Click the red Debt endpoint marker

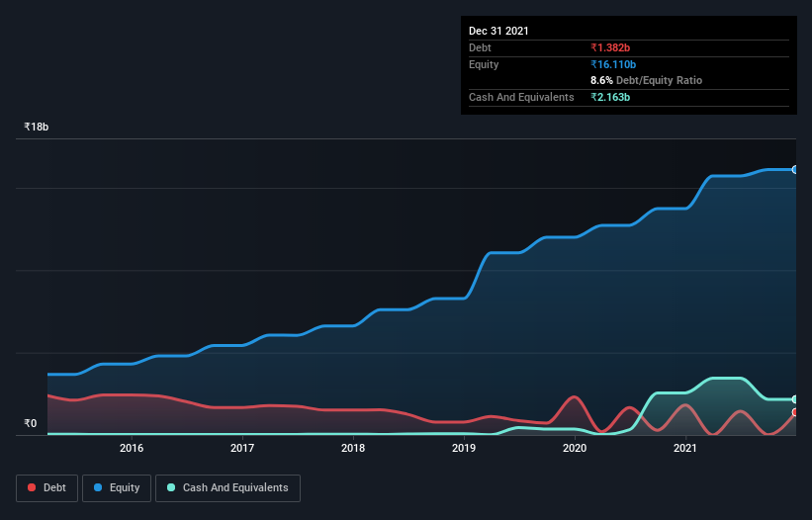coord(795,412)
